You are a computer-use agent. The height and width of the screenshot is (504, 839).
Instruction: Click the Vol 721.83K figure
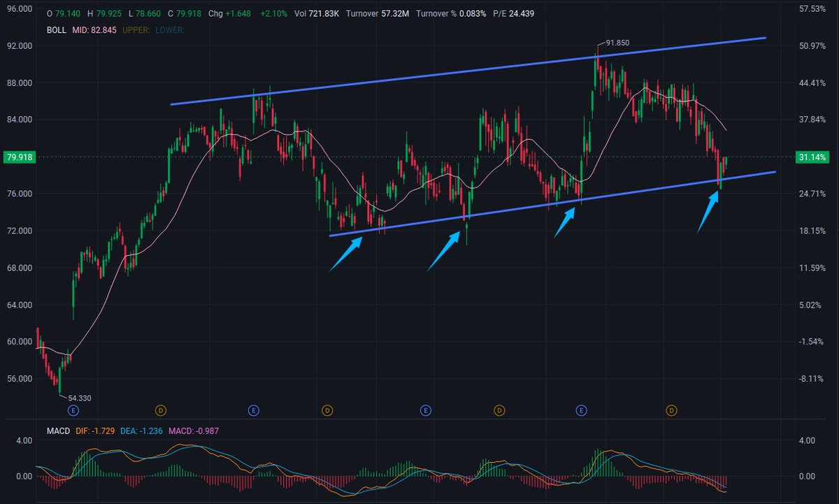coord(315,13)
